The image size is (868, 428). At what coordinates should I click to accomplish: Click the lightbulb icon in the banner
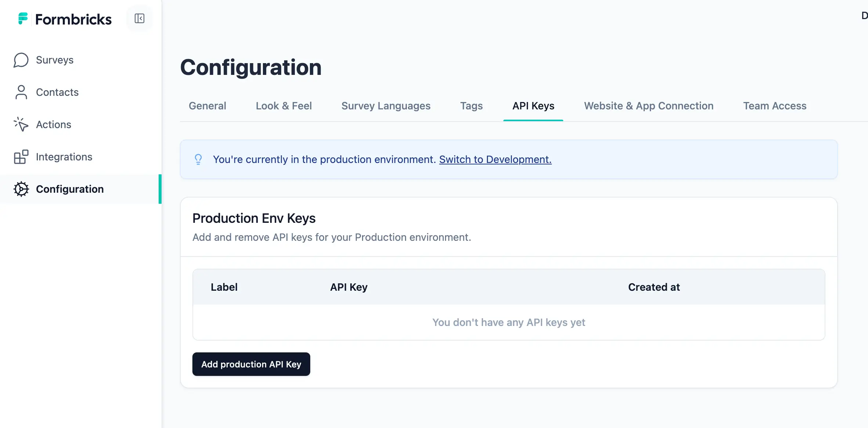198,159
